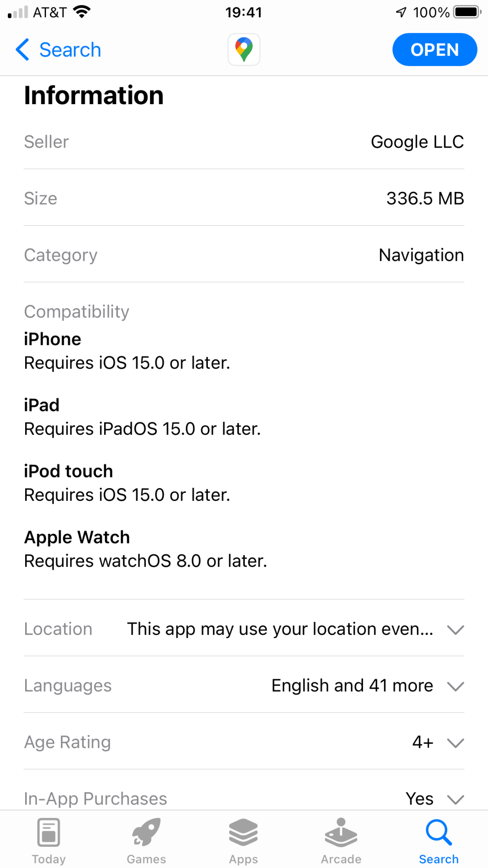
Task: Expand In-App Purchases details
Action: click(x=455, y=799)
